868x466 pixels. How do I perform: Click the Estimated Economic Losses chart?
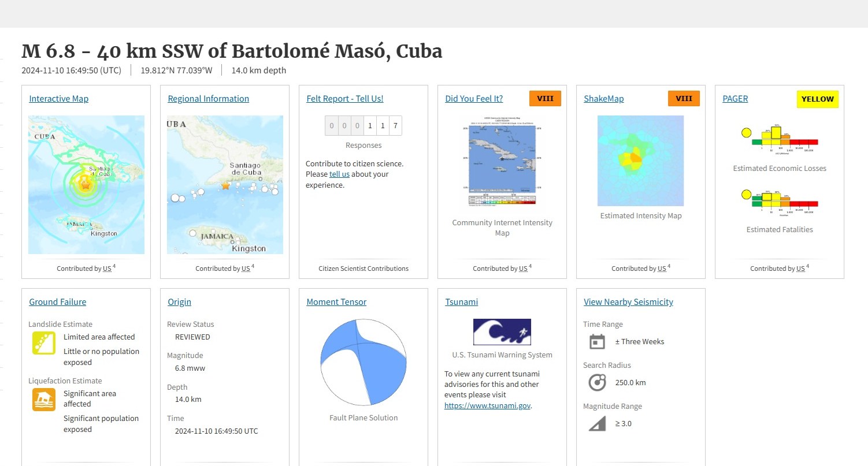point(780,139)
